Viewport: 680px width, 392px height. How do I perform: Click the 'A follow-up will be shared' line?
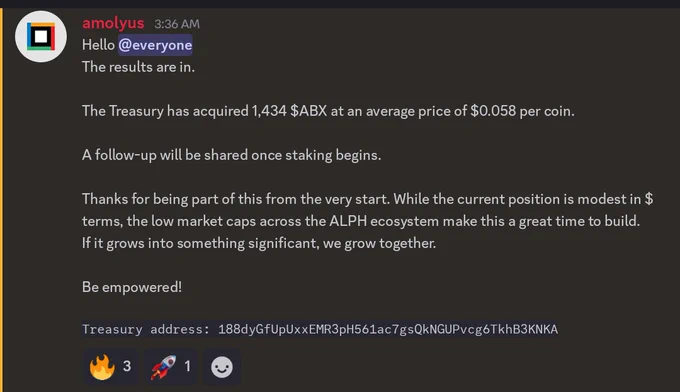coord(232,155)
